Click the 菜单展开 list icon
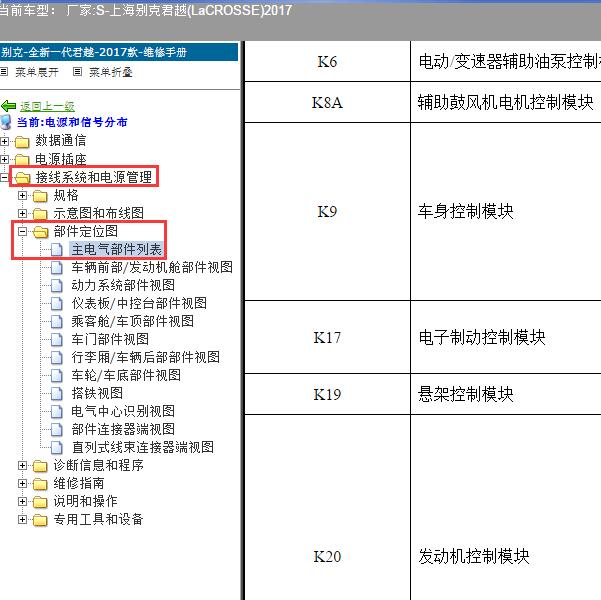The width and height of the screenshot is (601, 600). [4, 71]
